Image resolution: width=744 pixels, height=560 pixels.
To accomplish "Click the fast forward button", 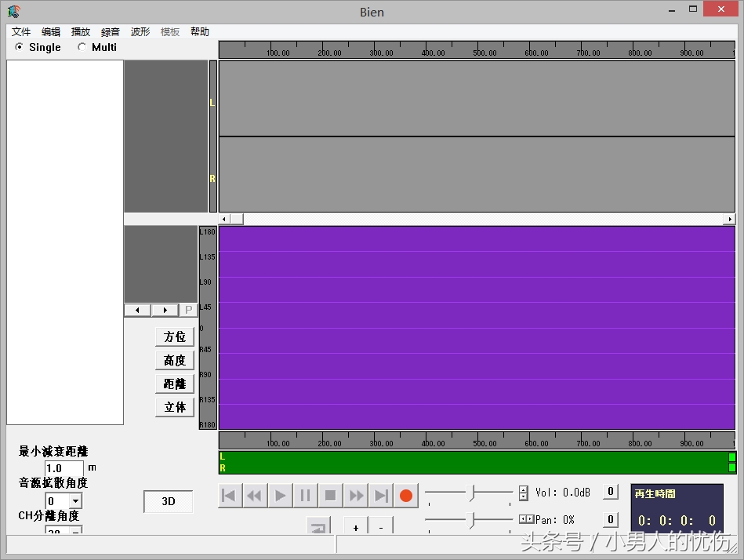I will pos(356,496).
